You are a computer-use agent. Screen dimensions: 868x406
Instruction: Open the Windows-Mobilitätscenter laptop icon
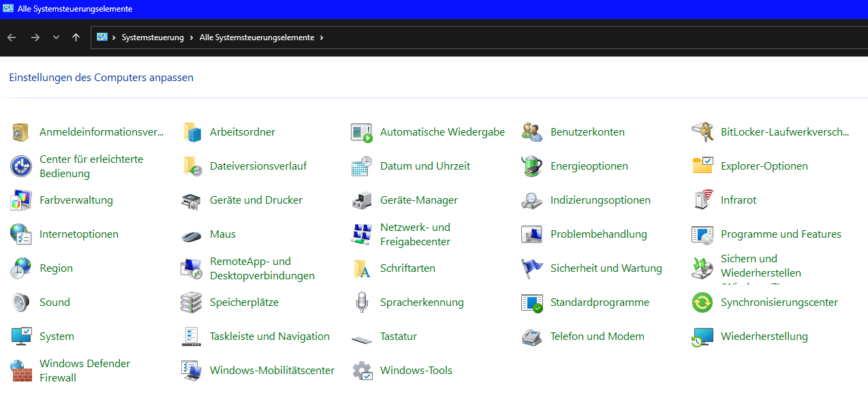pos(191,371)
